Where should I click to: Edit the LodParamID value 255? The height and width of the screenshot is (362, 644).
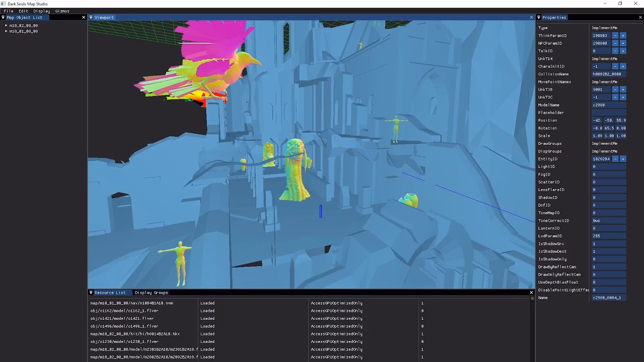click(x=609, y=236)
